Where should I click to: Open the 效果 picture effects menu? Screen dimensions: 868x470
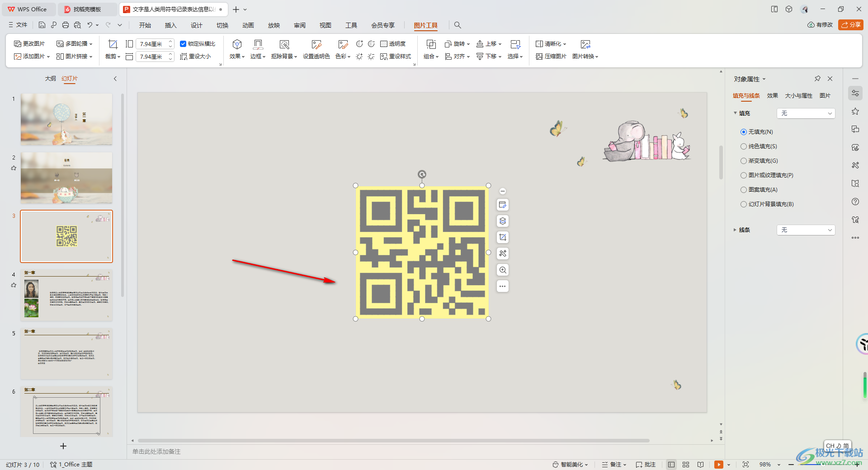coord(237,50)
